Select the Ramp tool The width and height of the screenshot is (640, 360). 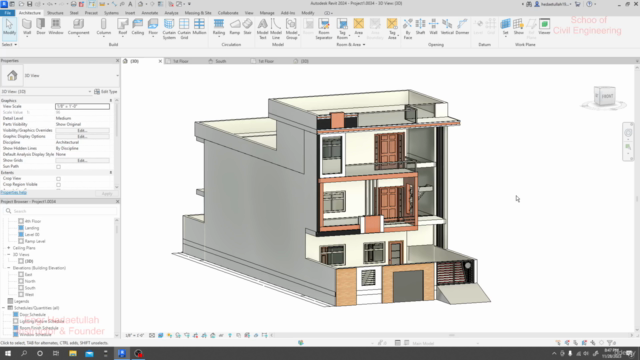[x=235, y=27]
